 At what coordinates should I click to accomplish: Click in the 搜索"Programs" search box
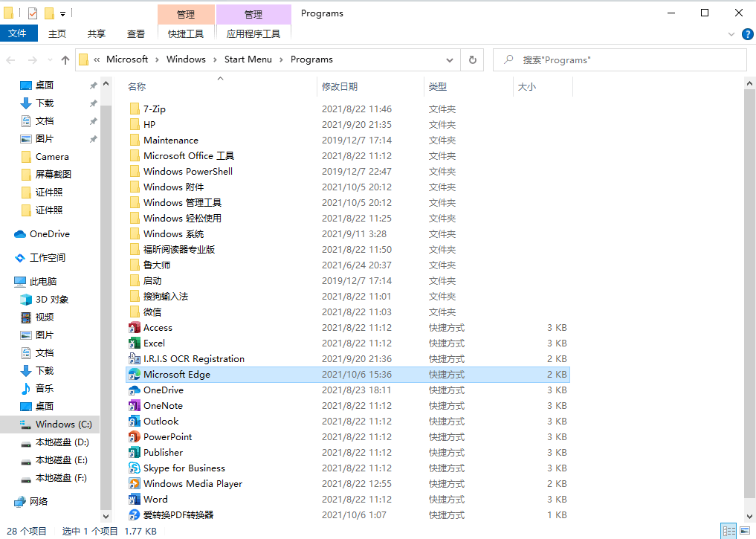click(619, 60)
